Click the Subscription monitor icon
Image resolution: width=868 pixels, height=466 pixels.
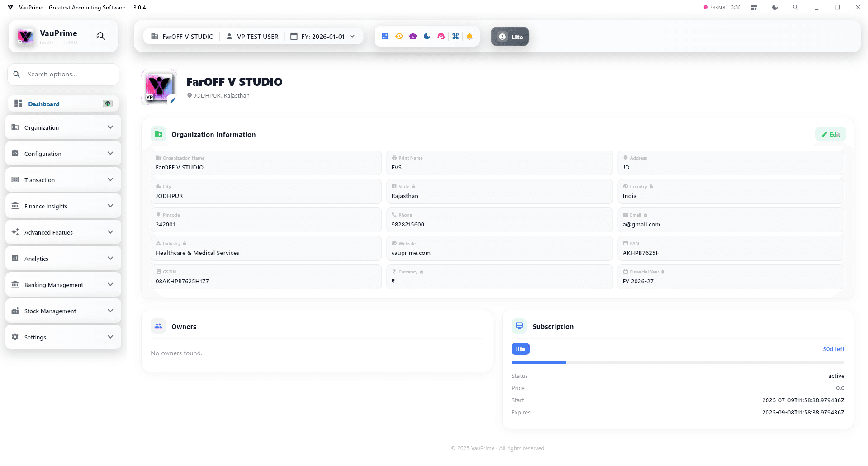pos(519,326)
